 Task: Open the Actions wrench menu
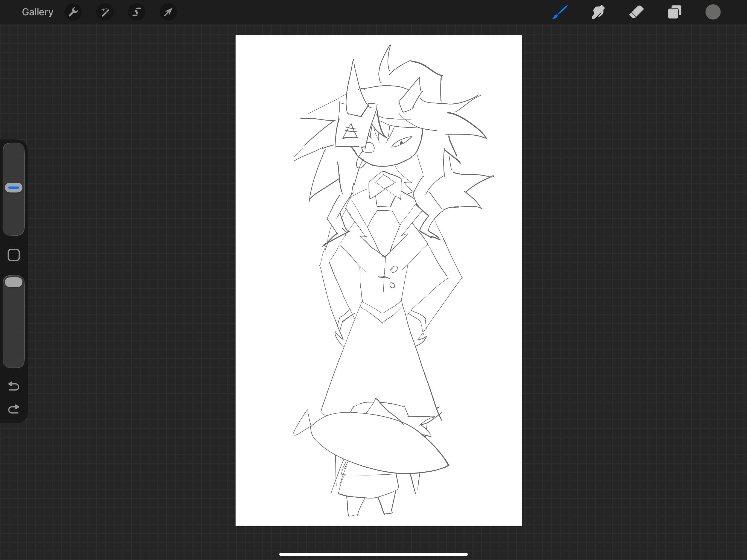click(x=73, y=12)
